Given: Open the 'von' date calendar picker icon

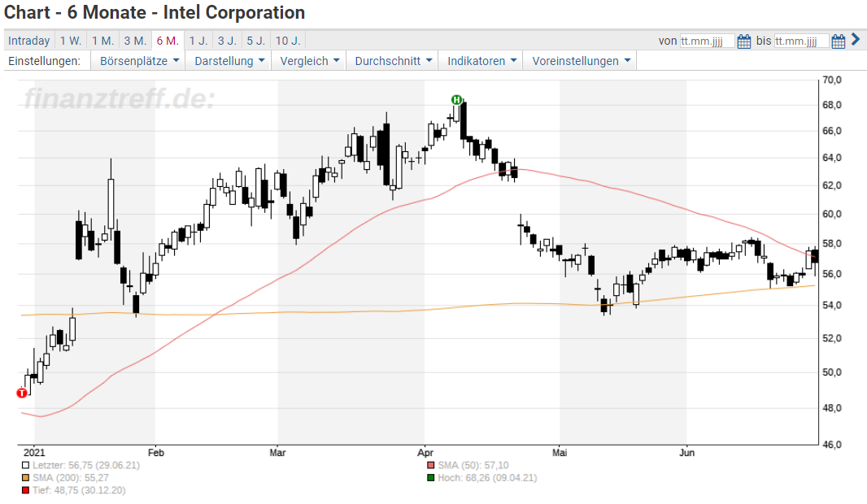Looking at the screenshot, I should (x=743, y=41).
